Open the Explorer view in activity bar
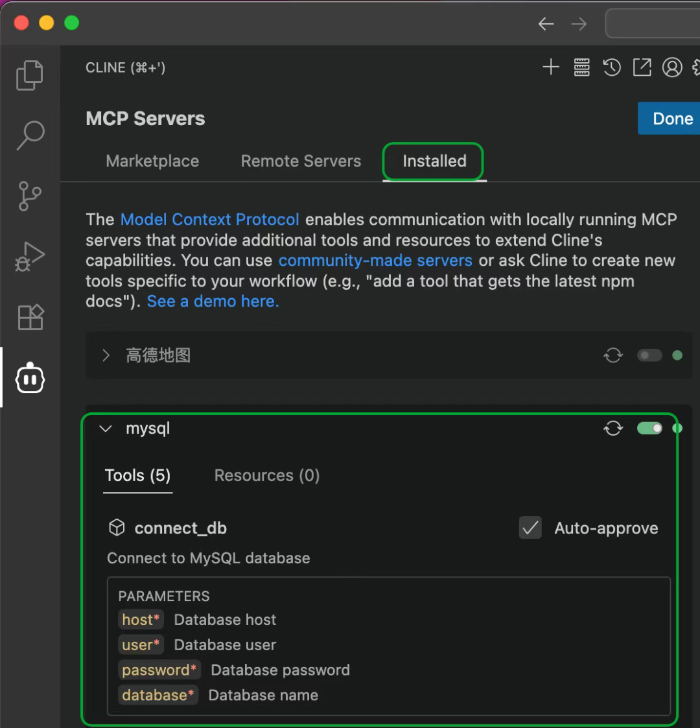Viewport: 700px width, 728px height. click(x=30, y=75)
